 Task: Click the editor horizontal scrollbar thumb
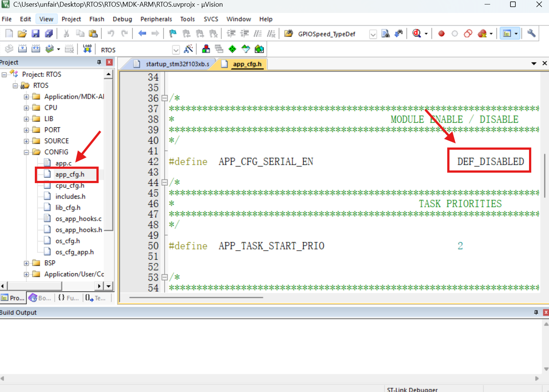coord(196,297)
